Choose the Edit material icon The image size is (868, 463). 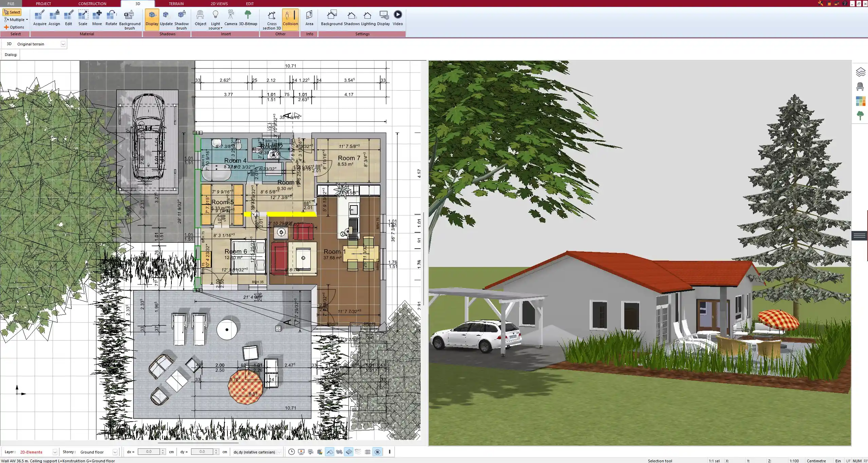pos(69,18)
